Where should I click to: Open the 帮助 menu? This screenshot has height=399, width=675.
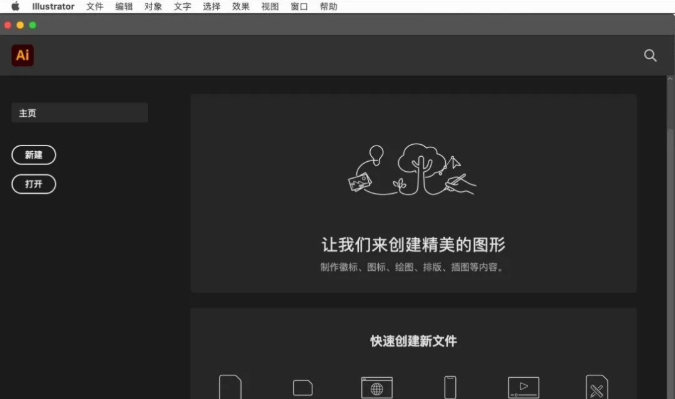coord(328,6)
